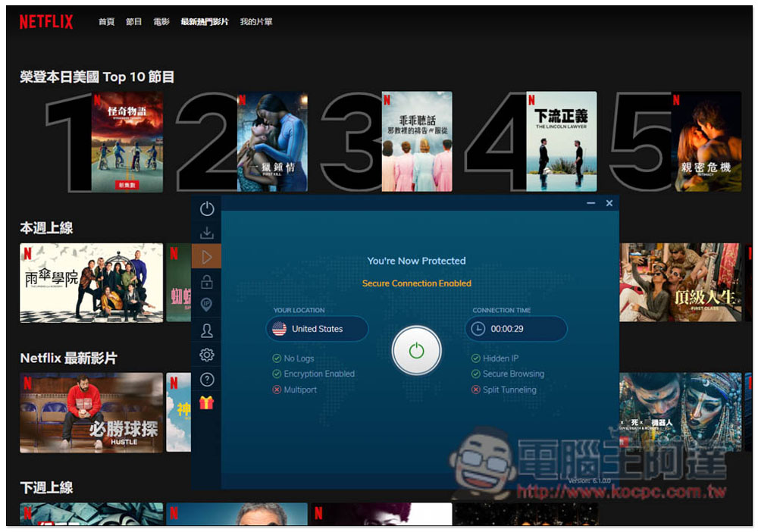Viewport: 758px width, 532px height.
Task: Open VPN settings gear icon
Action: tap(206, 355)
